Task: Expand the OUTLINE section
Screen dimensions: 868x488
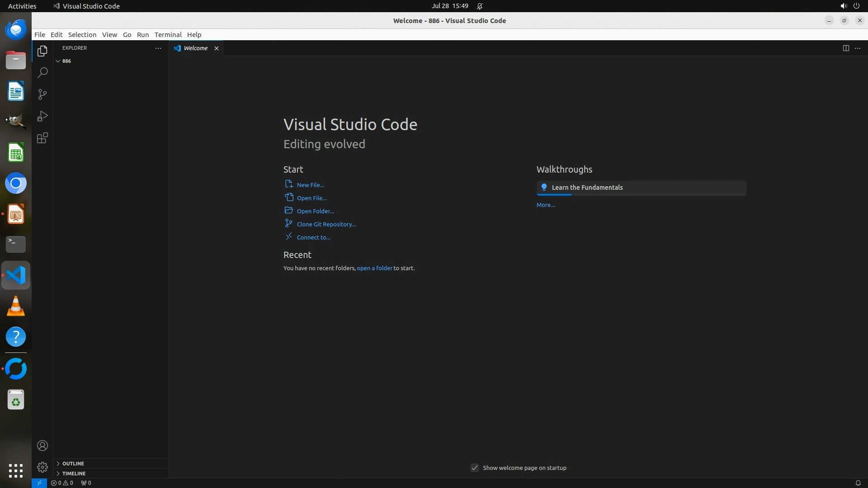Action: pyautogui.click(x=73, y=463)
